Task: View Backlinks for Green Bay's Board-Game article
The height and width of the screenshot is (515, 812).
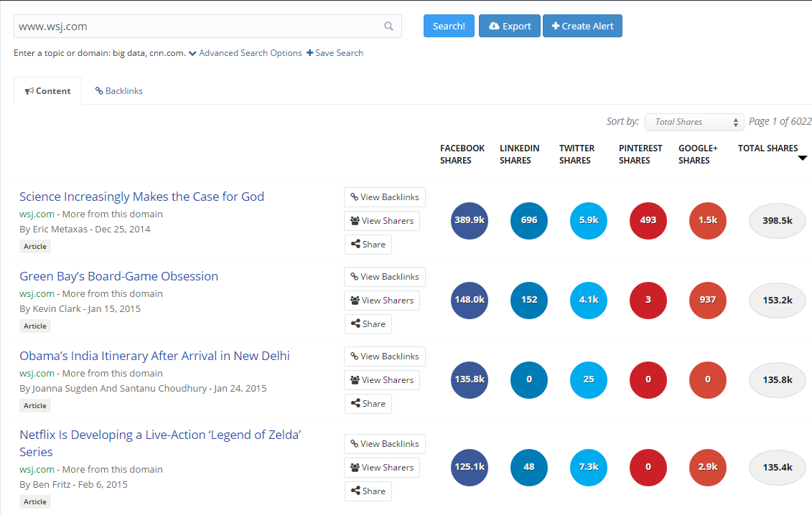Action: (x=385, y=277)
